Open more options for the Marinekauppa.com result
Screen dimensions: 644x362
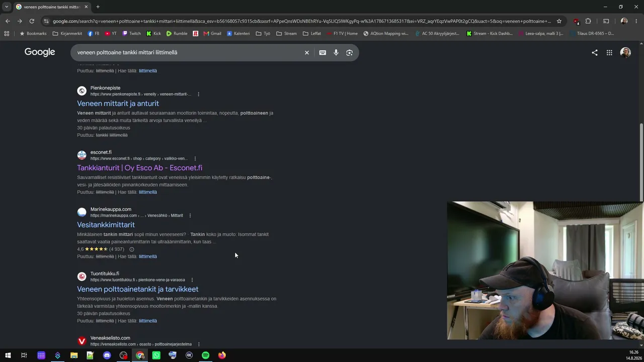(x=190, y=216)
